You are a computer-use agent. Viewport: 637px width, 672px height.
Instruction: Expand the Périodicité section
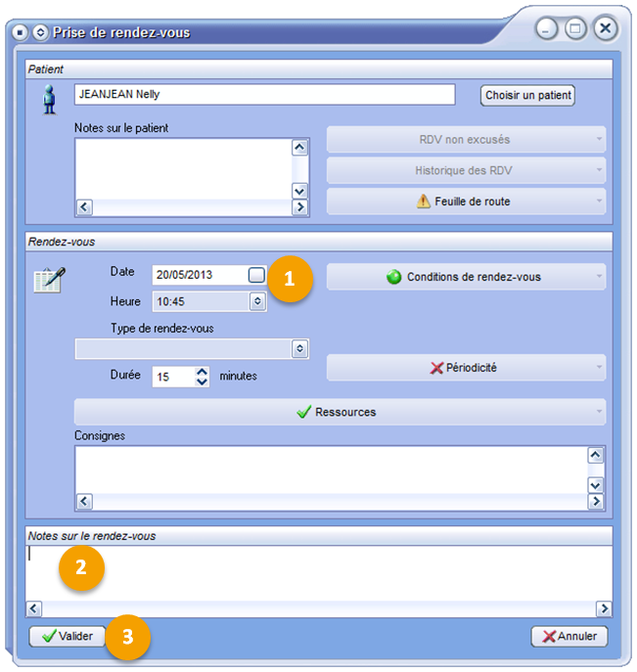[466, 368]
